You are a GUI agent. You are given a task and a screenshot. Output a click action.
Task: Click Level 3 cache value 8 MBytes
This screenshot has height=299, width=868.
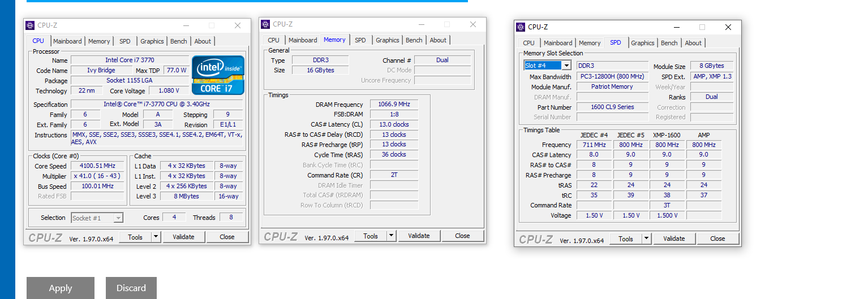187,196
